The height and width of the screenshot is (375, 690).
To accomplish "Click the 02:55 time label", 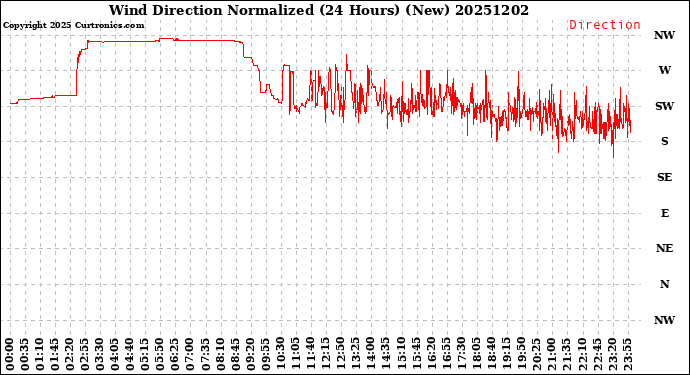I will 85,354.
